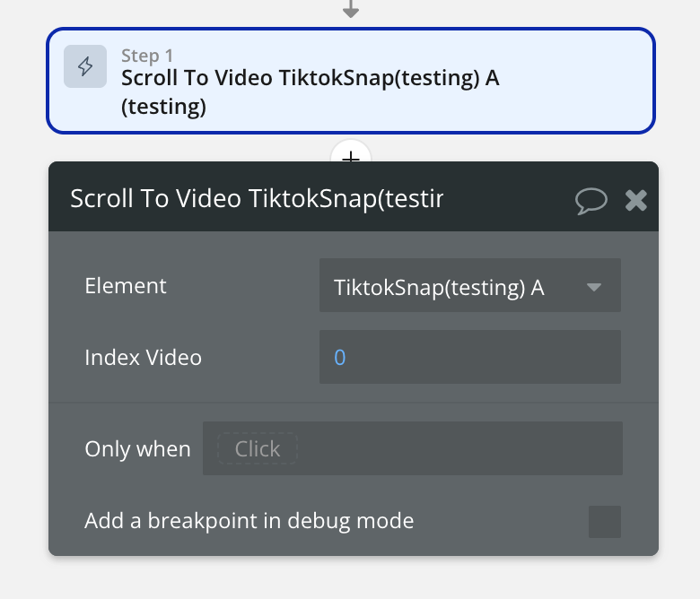Click empty area right of the Index Video value

(x=485, y=357)
